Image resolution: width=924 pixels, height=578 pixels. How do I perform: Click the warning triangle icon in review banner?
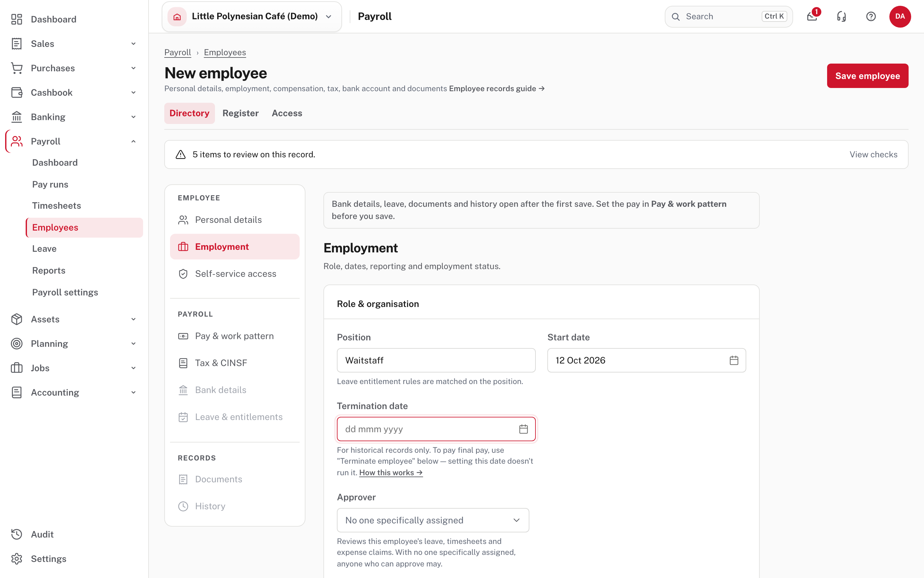(181, 154)
